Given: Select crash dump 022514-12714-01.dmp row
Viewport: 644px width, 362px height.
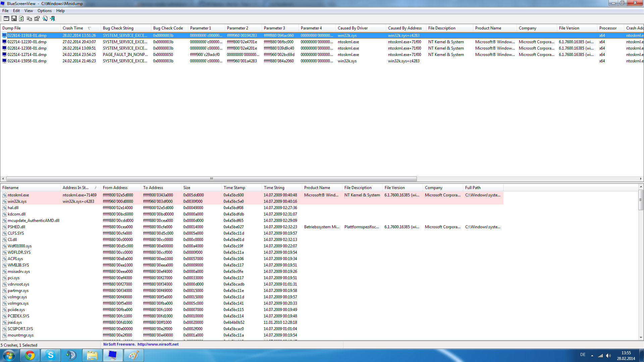Looking at the screenshot, I should click(x=27, y=55).
